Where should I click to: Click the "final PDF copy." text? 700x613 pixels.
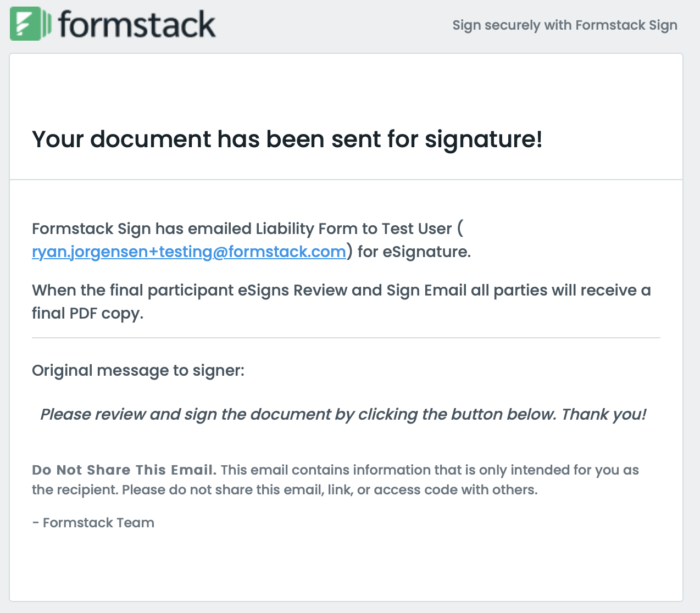[x=87, y=313]
